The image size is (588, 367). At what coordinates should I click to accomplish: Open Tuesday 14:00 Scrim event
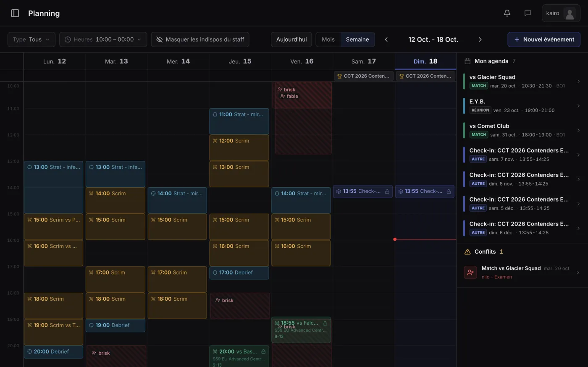(x=115, y=200)
